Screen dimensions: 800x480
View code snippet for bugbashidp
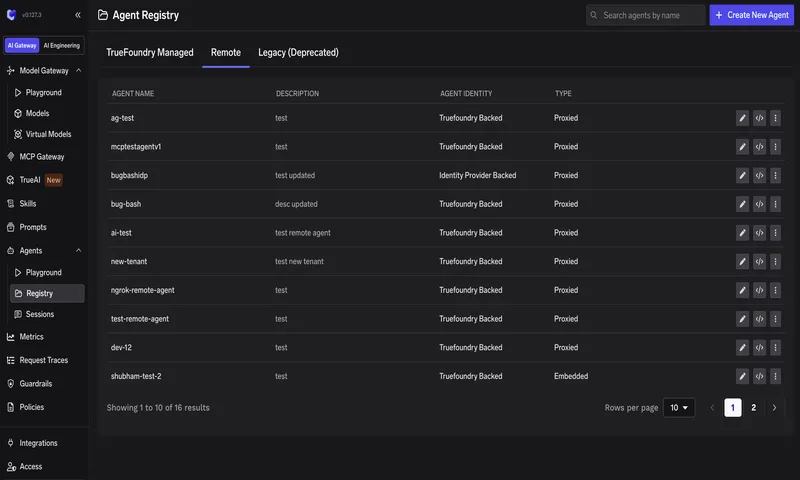coord(759,175)
